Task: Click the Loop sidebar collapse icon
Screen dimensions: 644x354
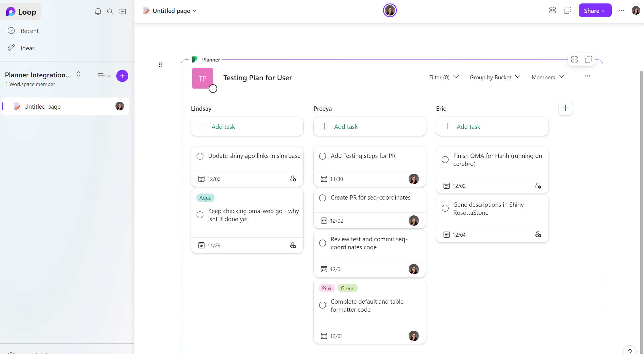Action: point(123,10)
